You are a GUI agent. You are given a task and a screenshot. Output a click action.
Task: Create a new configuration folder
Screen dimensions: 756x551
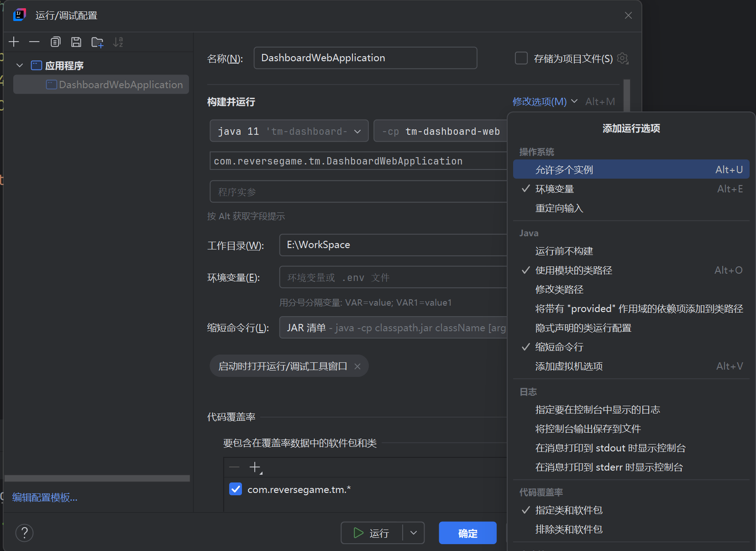(97, 42)
